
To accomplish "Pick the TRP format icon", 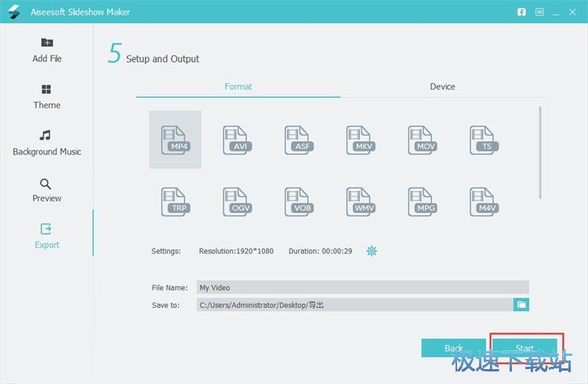I will (175, 201).
